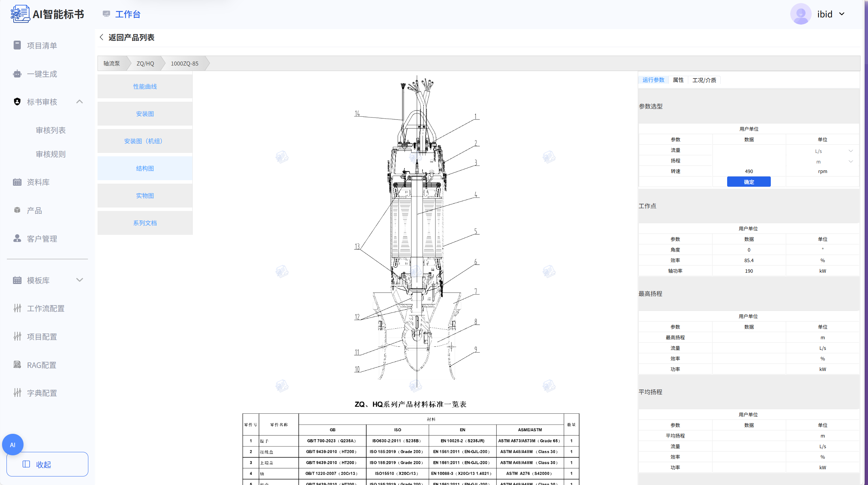The image size is (868, 485).
Task: Click the 转速 value 490 field
Action: pyautogui.click(x=749, y=171)
